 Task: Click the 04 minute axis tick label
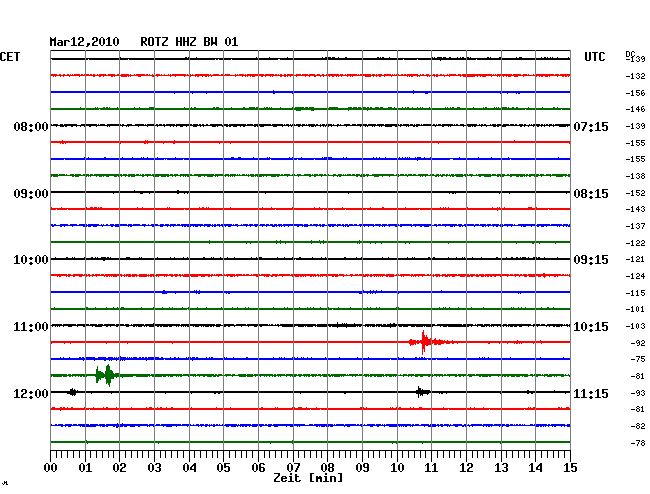pos(189,468)
